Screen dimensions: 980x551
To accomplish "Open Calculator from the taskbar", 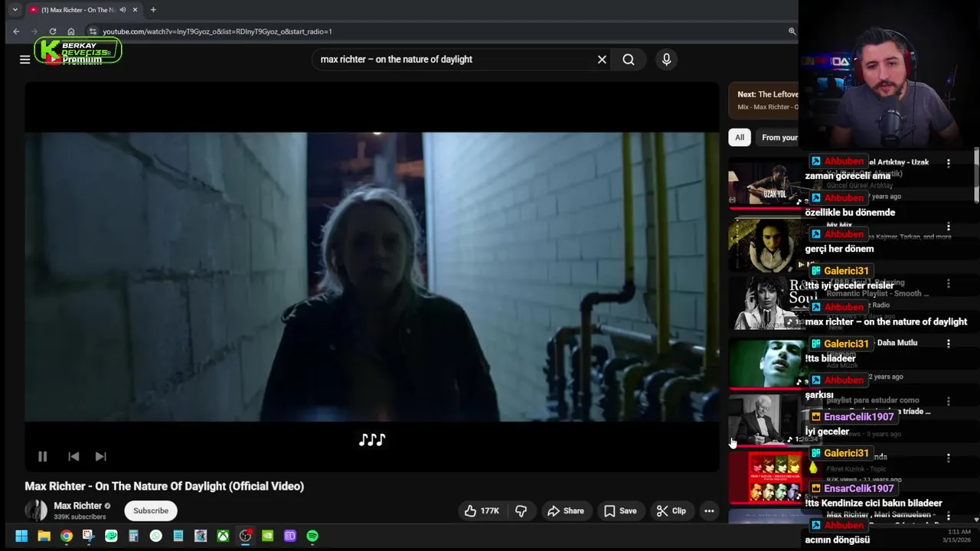I will [133, 536].
